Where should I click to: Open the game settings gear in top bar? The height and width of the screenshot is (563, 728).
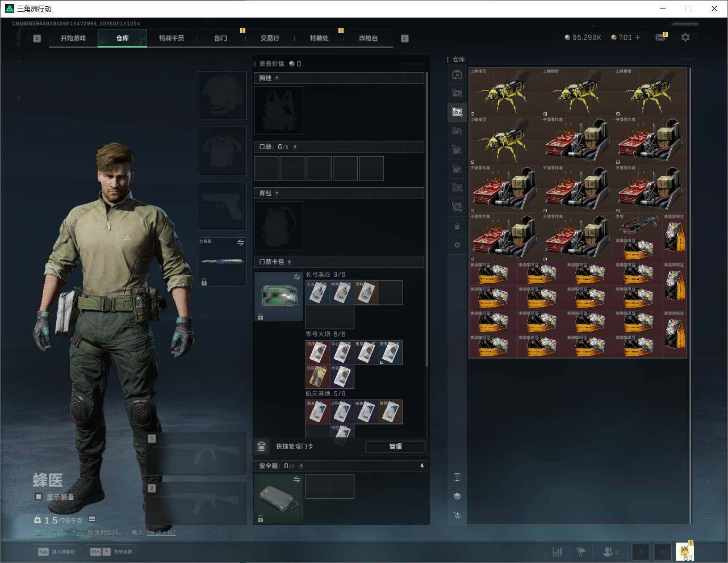(685, 37)
